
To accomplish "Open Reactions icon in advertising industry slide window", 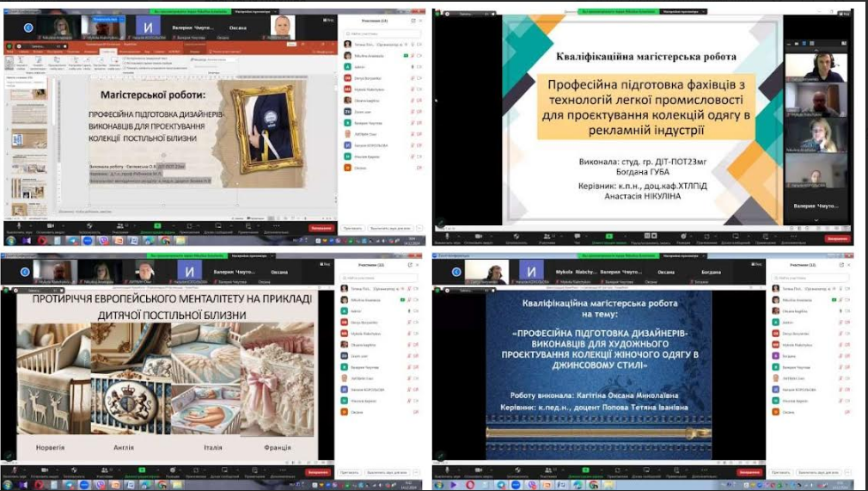I will tap(683, 236).
